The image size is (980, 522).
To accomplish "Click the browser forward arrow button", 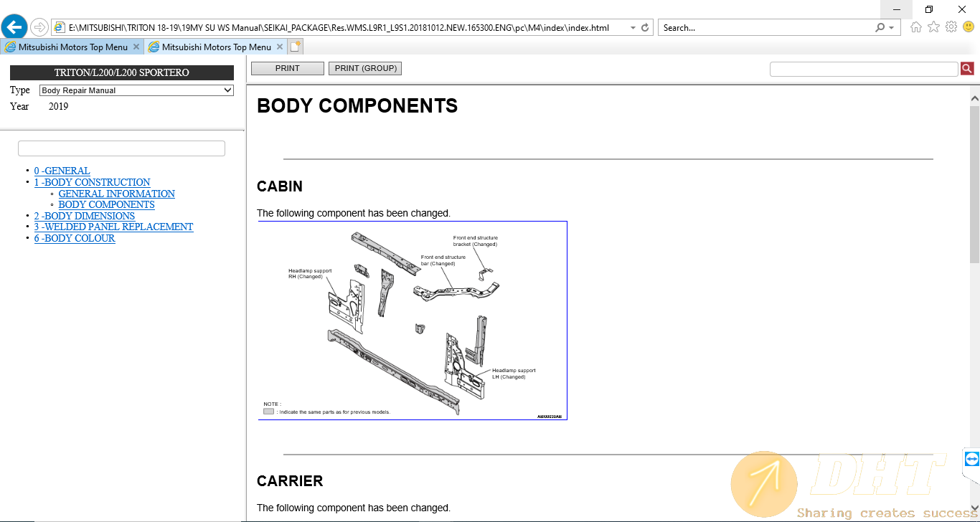I will tap(39, 27).
